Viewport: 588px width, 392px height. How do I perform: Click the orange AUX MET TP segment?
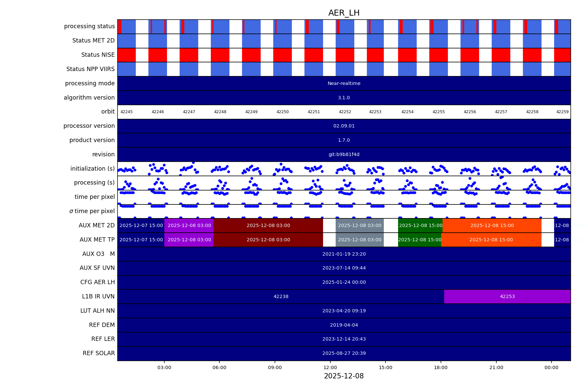[x=491, y=240]
